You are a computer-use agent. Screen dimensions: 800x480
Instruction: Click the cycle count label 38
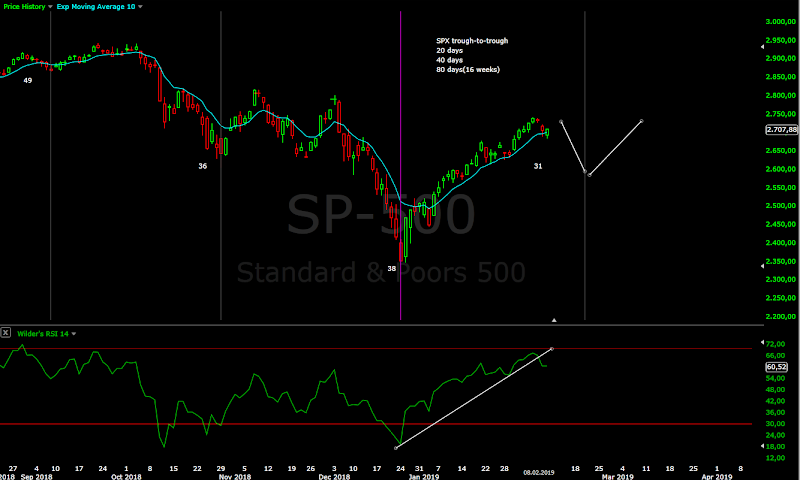coord(391,268)
